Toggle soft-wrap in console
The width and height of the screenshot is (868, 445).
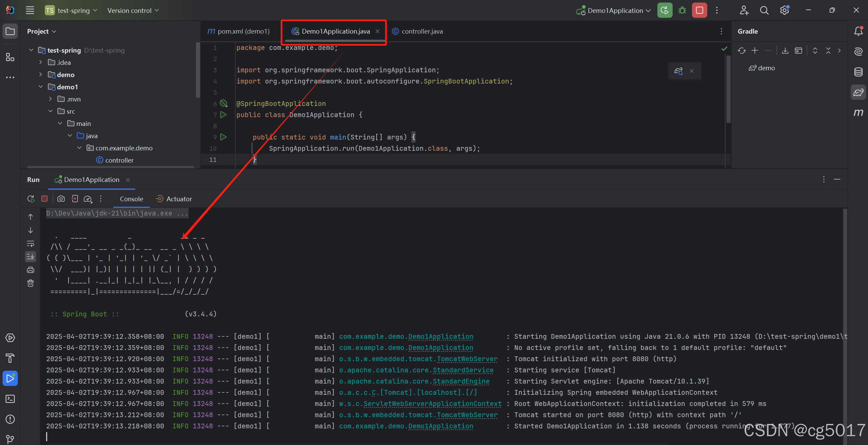pos(31,243)
